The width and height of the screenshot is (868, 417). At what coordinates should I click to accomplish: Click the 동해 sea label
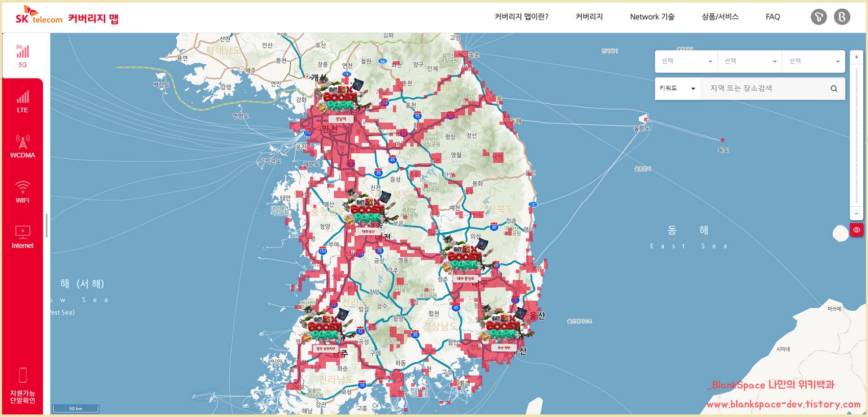688,231
